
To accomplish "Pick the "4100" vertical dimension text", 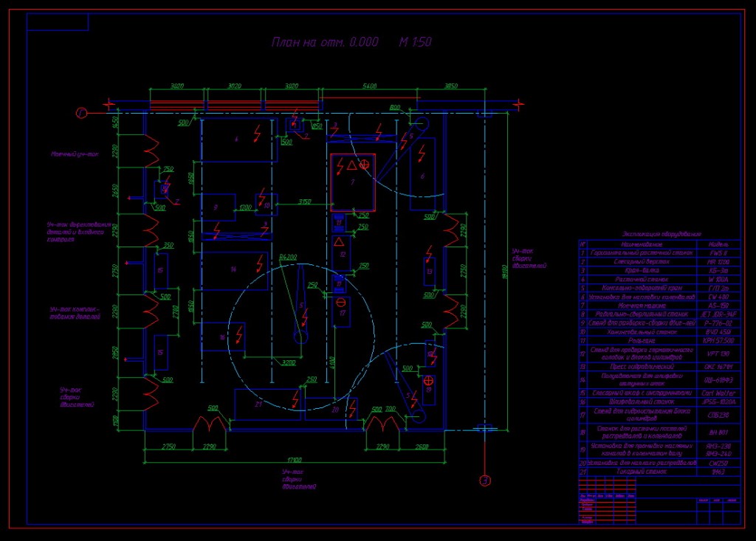I will tap(331, 364).
